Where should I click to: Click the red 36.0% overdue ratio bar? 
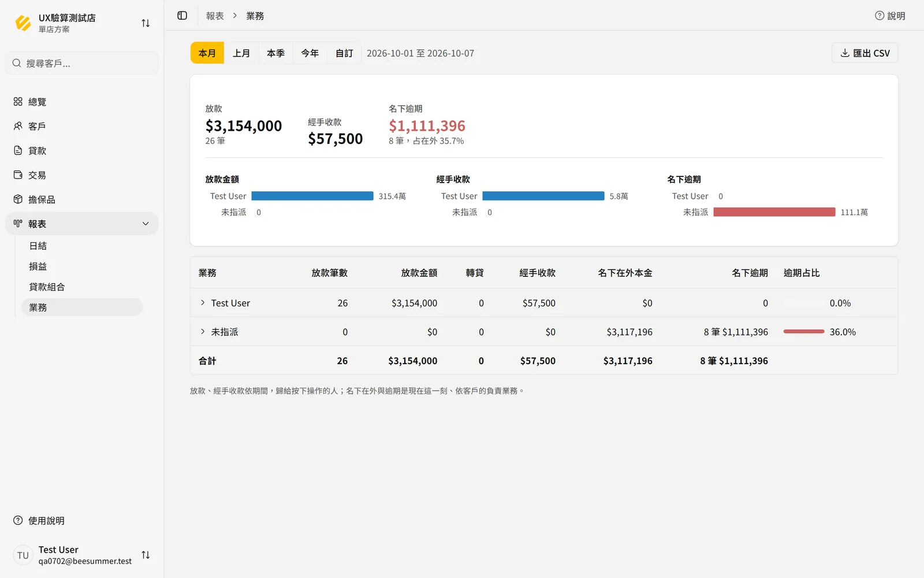(804, 331)
